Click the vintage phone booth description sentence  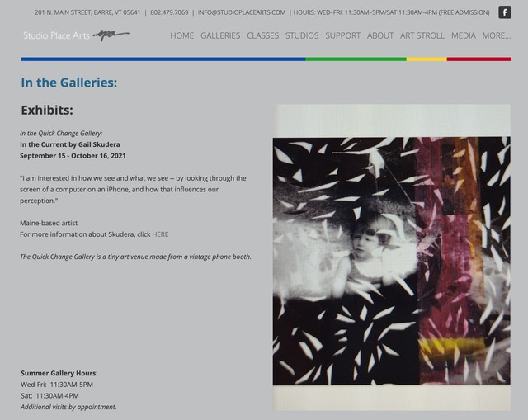[135, 257]
